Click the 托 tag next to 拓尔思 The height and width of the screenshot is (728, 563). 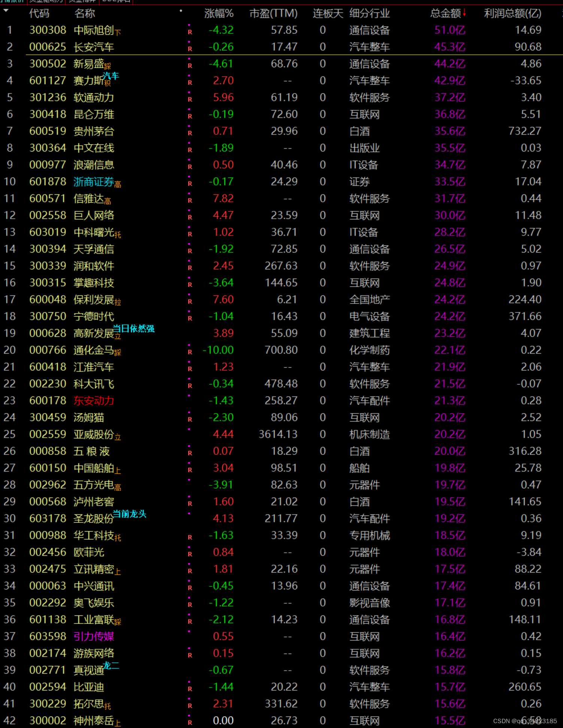point(108,707)
